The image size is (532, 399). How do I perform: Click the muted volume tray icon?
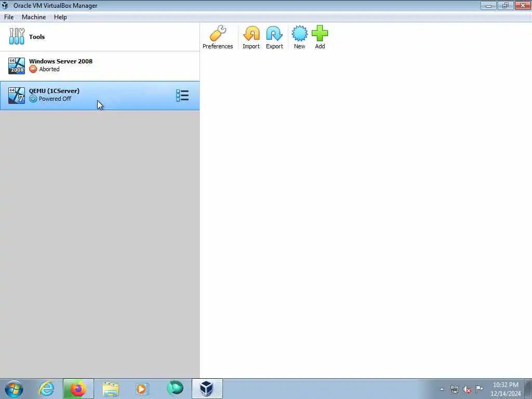[x=467, y=390]
